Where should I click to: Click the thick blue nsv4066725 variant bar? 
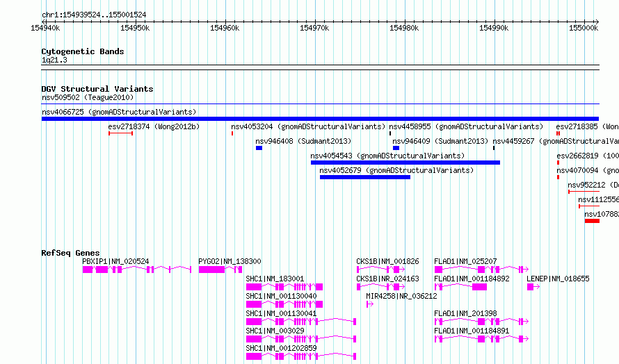pyautogui.click(x=320, y=119)
